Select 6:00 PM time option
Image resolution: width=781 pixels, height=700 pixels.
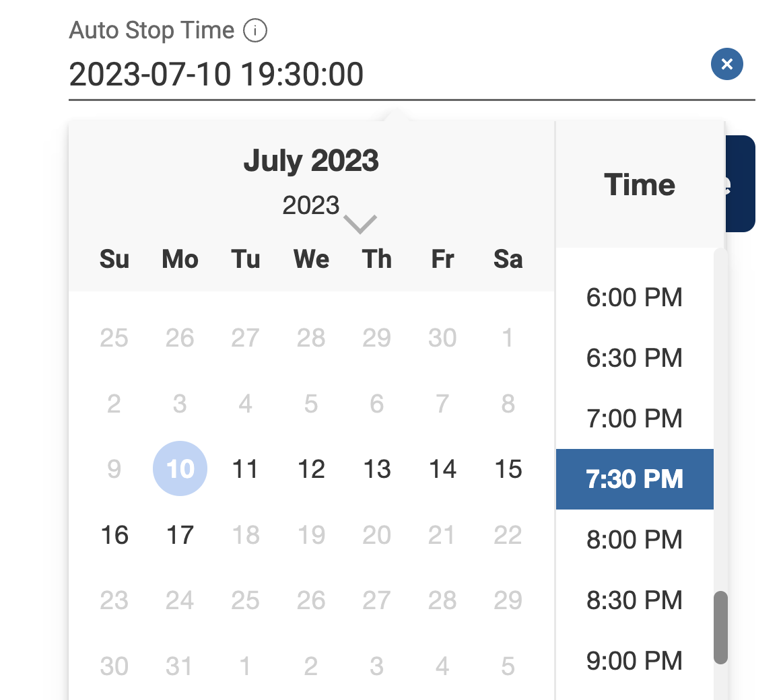[634, 297]
